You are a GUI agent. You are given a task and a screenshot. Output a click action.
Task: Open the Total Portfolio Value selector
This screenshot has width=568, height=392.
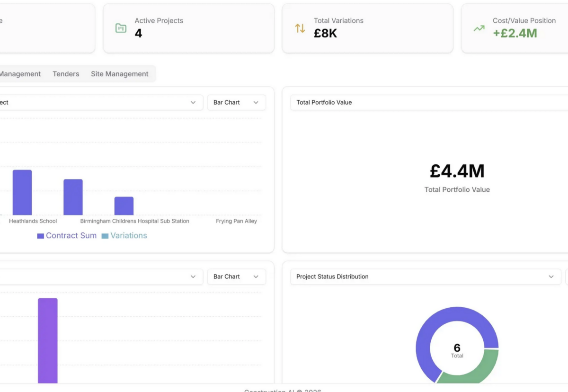428,103
